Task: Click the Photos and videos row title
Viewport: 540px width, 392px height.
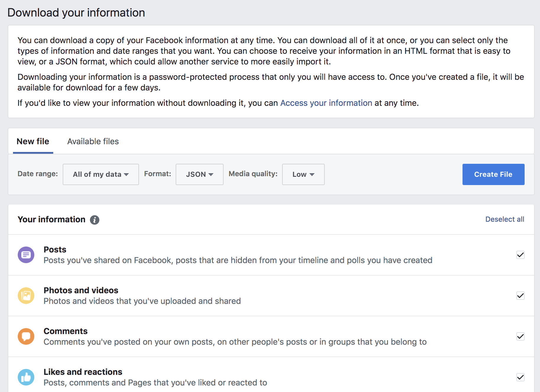Action: 81,290
